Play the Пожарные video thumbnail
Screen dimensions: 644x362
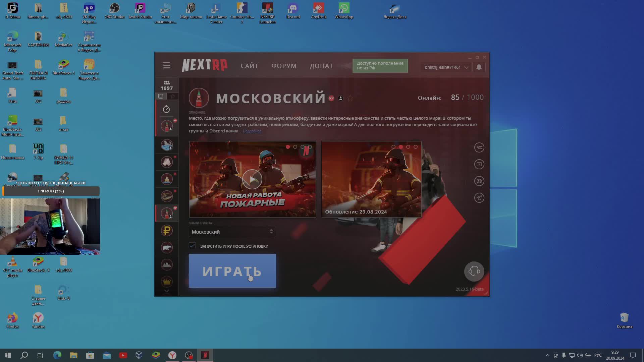(x=252, y=179)
